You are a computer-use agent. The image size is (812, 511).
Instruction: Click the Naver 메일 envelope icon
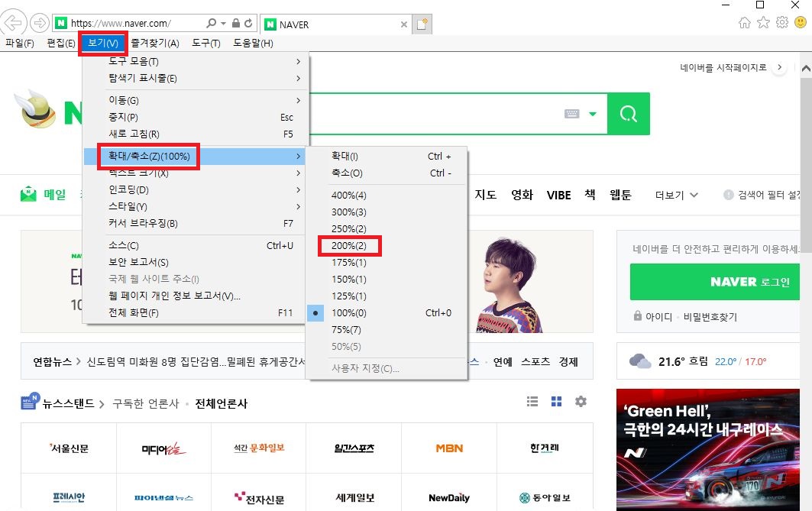[x=28, y=195]
